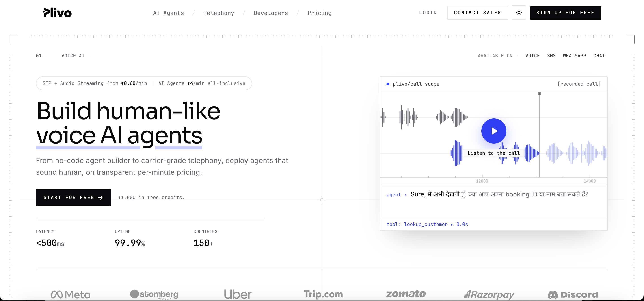The image size is (644, 301).
Task: Click the Uber logo
Action: [238, 294]
